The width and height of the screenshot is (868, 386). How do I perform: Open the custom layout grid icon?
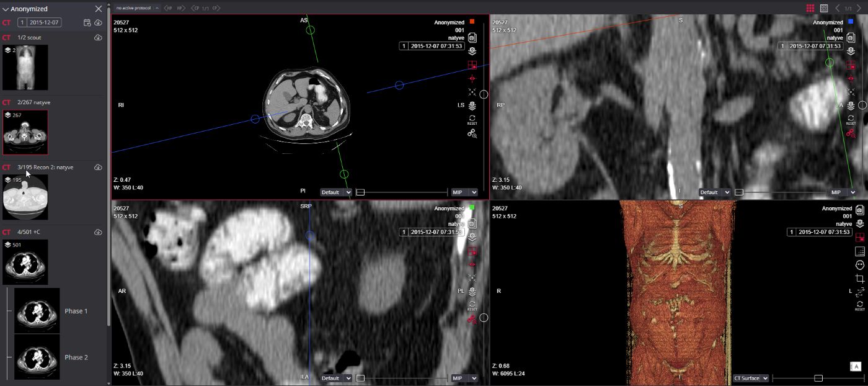coord(824,8)
